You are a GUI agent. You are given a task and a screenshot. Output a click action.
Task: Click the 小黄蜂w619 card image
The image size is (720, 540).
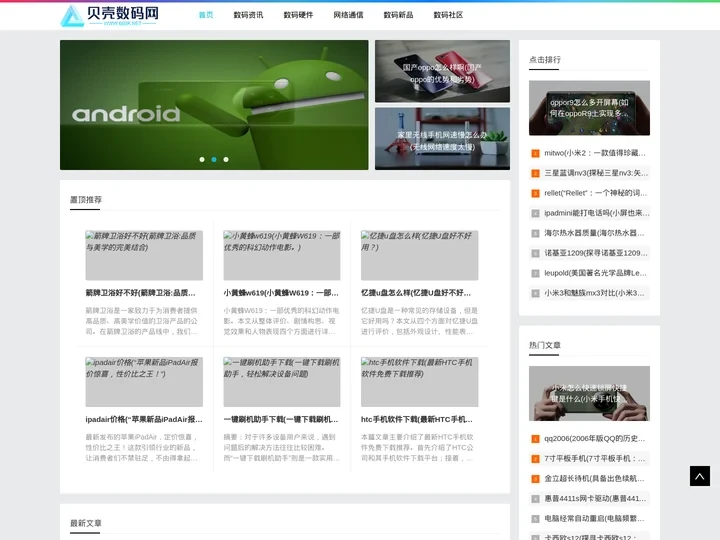tap(282, 255)
